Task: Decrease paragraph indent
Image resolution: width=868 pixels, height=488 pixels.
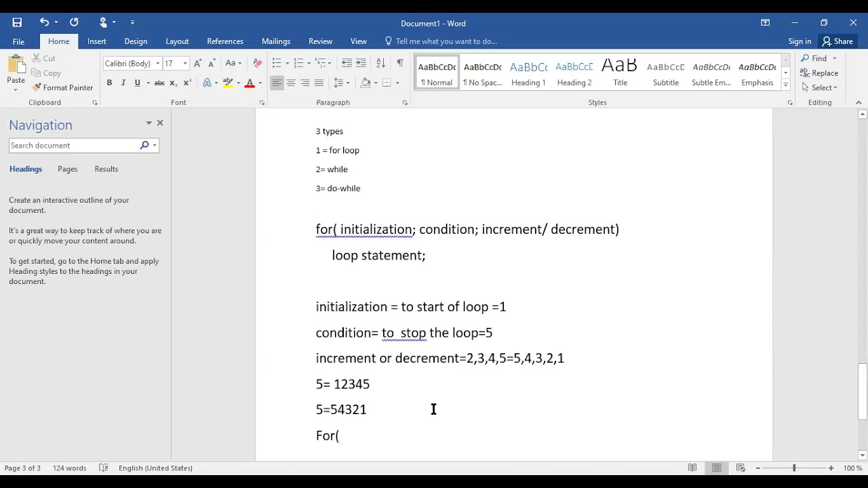Action: click(x=347, y=63)
